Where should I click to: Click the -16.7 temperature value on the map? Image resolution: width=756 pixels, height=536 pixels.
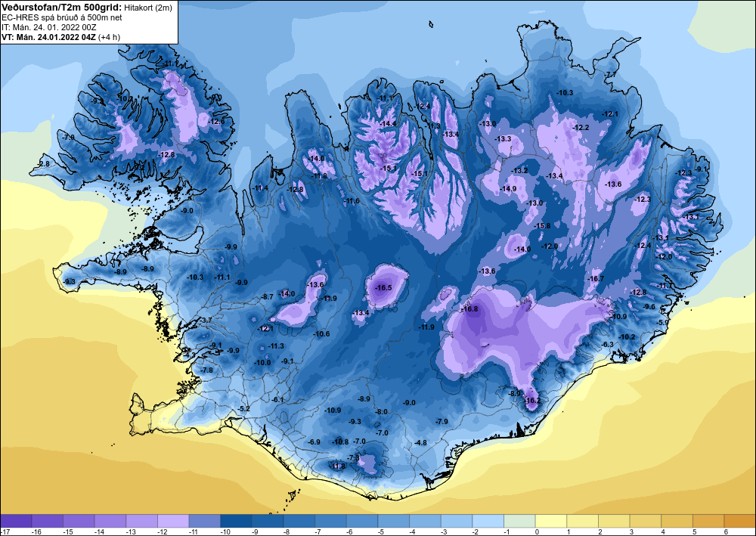click(x=596, y=279)
